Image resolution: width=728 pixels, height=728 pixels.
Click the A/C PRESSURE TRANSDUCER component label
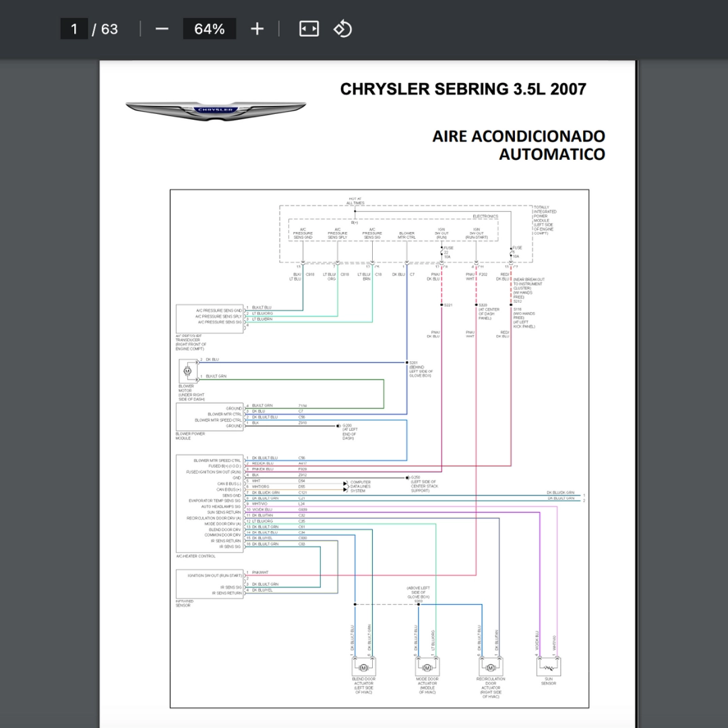tap(191, 342)
